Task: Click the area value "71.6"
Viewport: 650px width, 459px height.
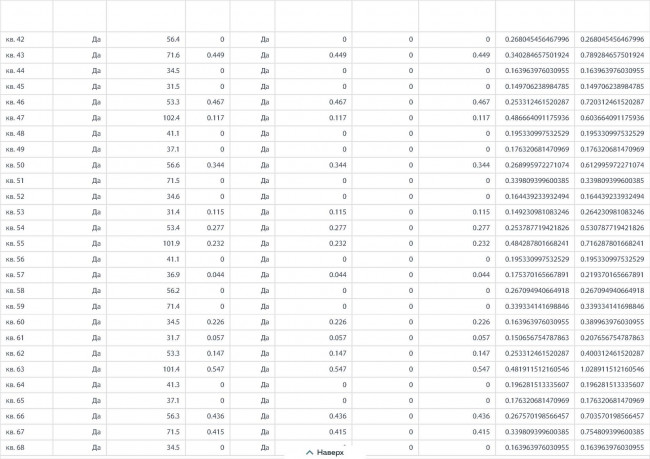Action: (173, 55)
